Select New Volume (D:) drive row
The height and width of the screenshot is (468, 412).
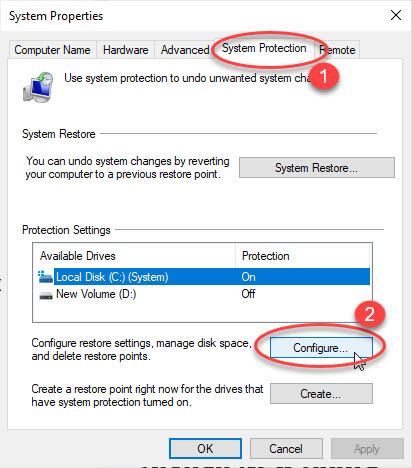point(203,294)
